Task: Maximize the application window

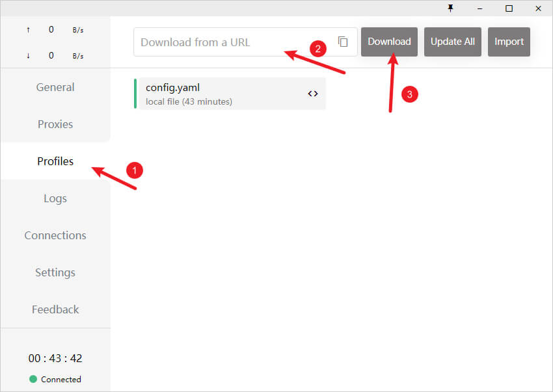Action: click(509, 8)
